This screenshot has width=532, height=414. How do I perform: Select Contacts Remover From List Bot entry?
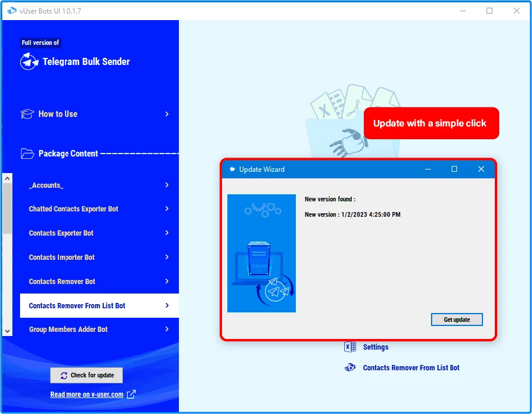[x=99, y=305]
